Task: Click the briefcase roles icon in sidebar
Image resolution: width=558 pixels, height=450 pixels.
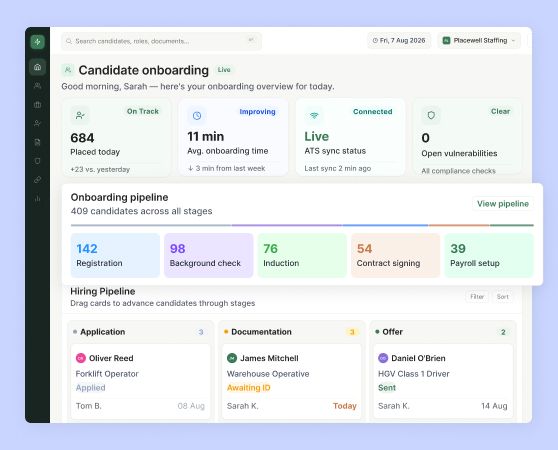Action: [37, 105]
